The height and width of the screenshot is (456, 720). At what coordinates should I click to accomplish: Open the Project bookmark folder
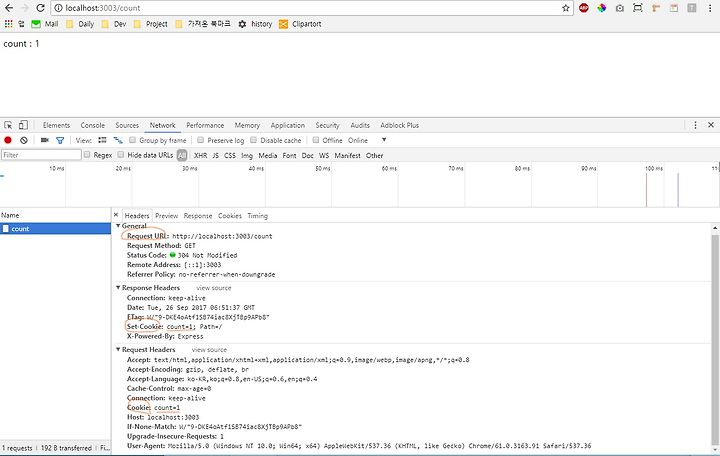(151, 24)
